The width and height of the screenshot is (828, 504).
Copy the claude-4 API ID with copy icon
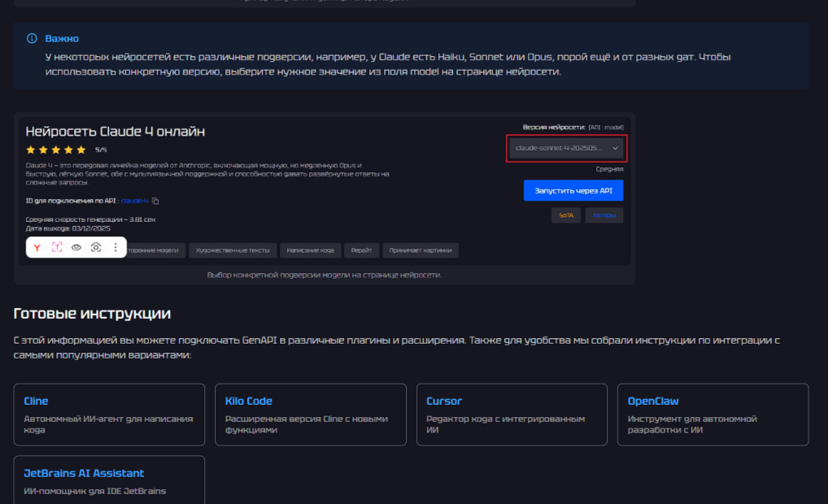click(x=155, y=201)
